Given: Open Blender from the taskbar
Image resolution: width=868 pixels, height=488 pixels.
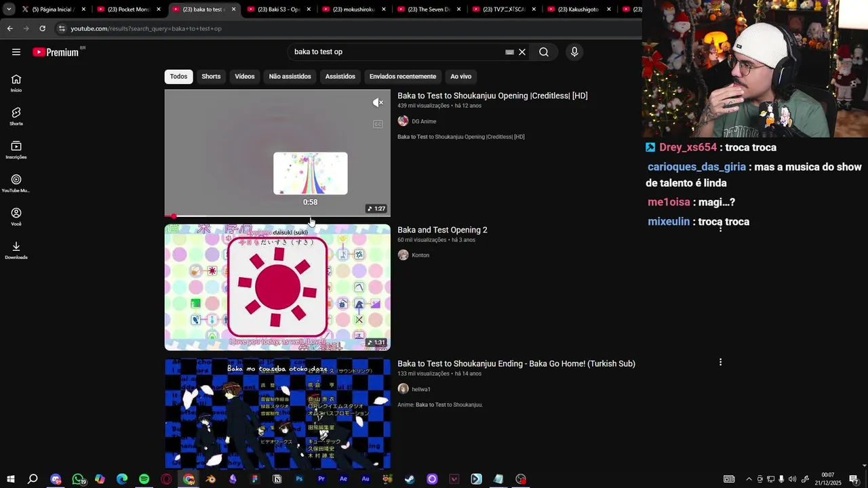Looking at the screenshot, I should (x=211, y=479).
